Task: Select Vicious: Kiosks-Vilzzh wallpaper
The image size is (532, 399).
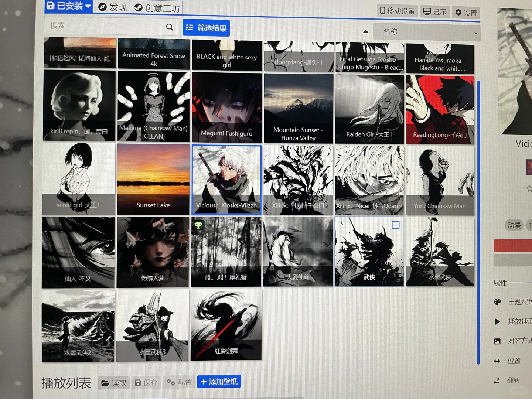Action: (x=226, y=180)
